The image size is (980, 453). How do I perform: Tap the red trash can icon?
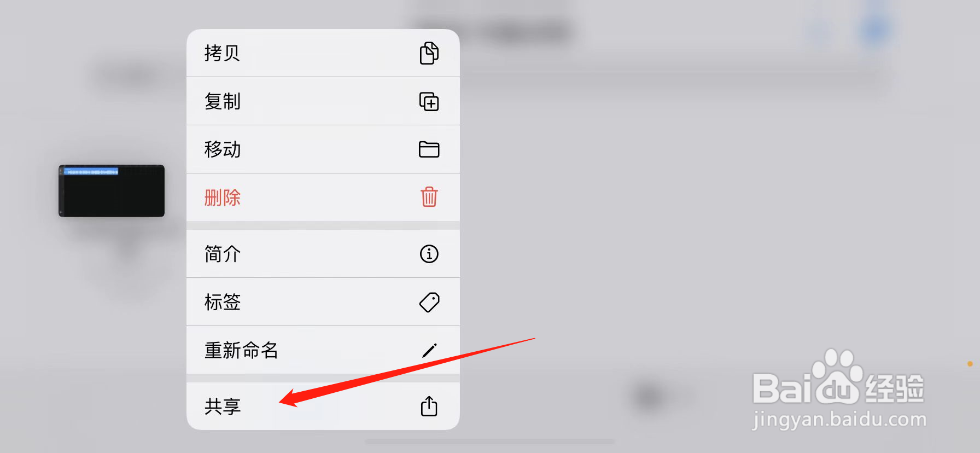[x=429, y=197]
